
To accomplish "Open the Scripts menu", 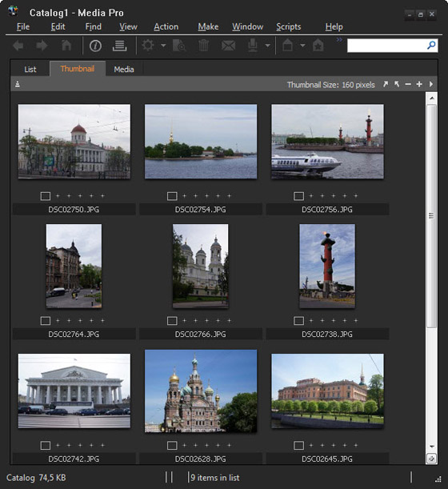I will pyautogui.click(x=288, y=27).
